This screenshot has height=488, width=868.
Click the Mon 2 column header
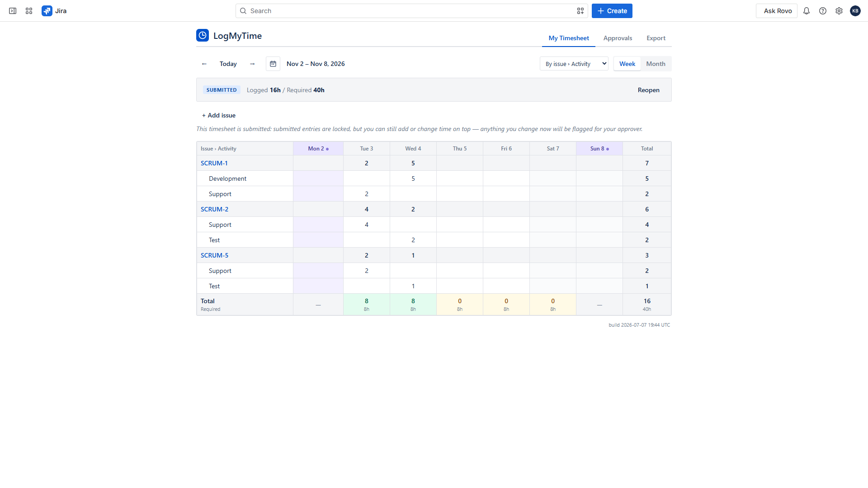318,149
